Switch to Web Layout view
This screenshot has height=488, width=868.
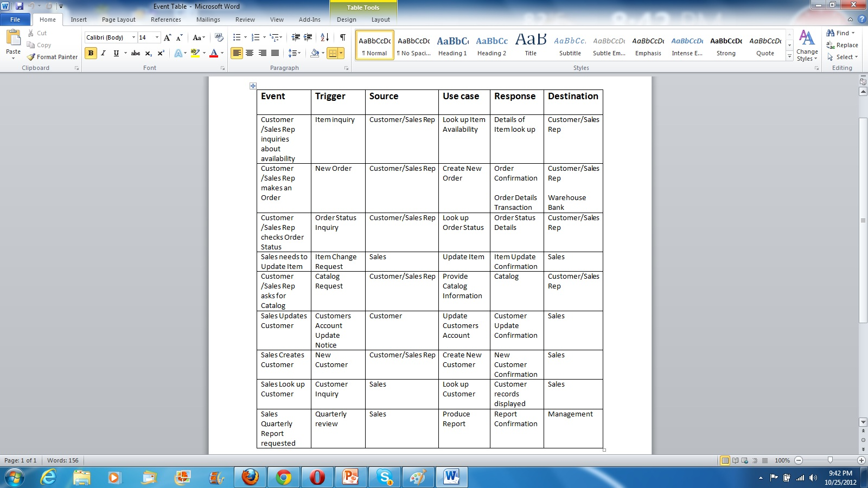coord(745,460)
